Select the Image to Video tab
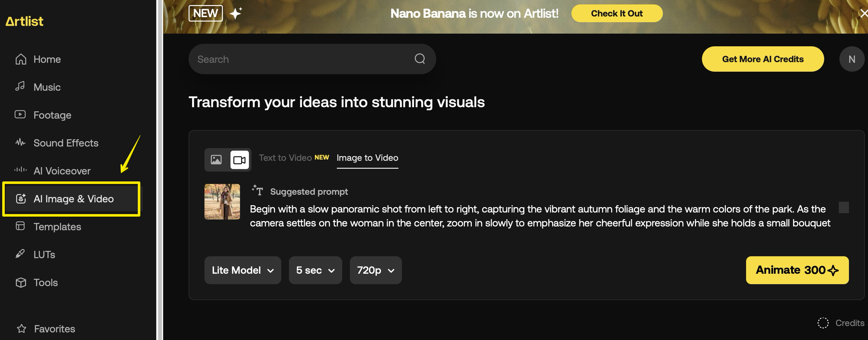Image resolution: width=868 pixels, height=340 pixels. (367, 158)
